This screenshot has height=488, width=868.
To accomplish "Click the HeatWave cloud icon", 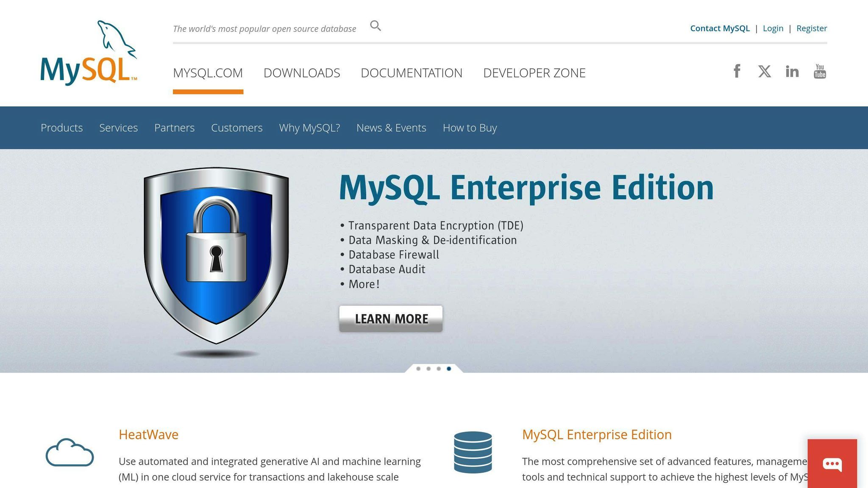I will [x=70, y=452].
